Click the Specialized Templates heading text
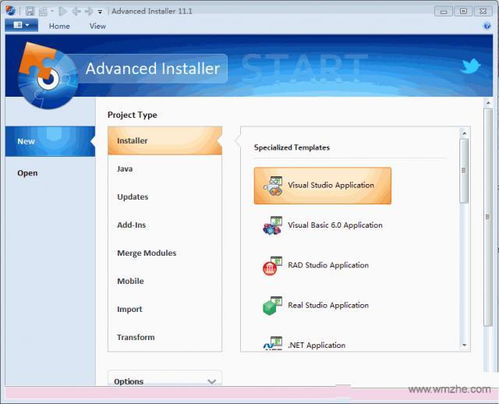499x404 pixels. pos(292,147)
